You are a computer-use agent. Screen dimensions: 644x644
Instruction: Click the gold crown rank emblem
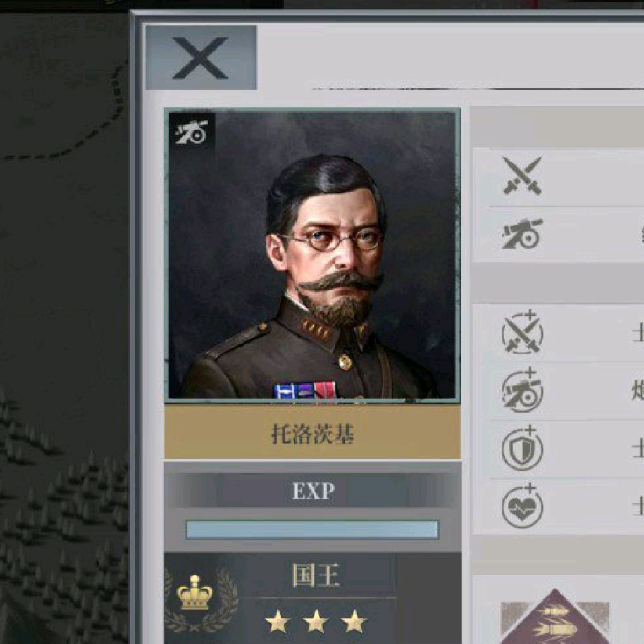click(195, 592)
